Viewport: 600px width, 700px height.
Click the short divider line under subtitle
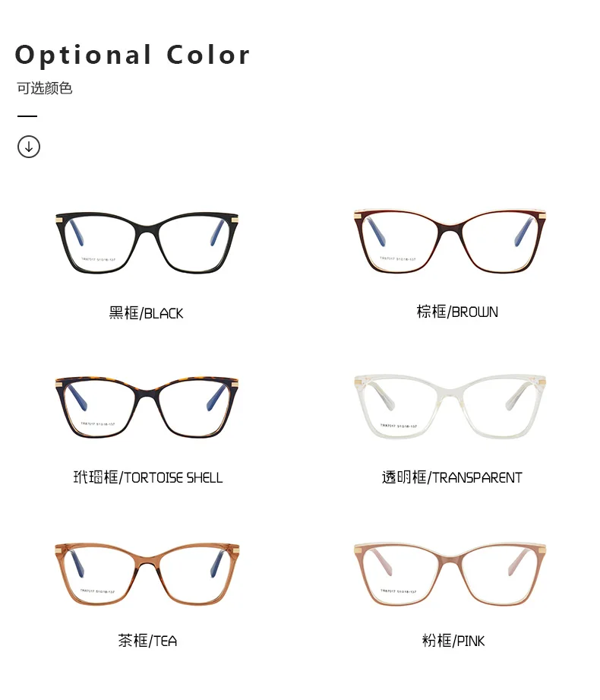tap(27, 116)
